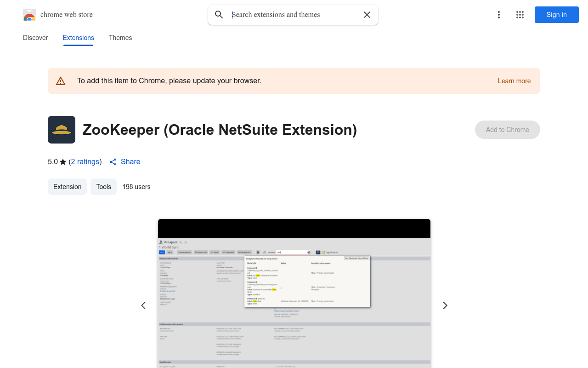588x368 pixels.
Task: Open the three-dot more options menu
Action: 499,15
